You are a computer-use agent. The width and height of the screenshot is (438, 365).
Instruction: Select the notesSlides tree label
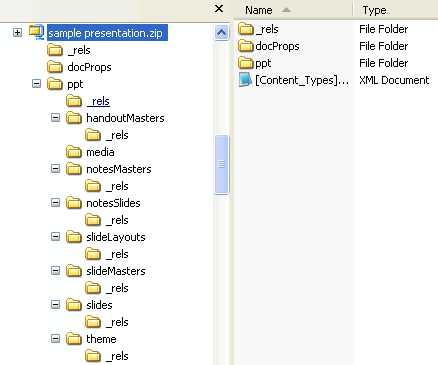coord(113,203)
